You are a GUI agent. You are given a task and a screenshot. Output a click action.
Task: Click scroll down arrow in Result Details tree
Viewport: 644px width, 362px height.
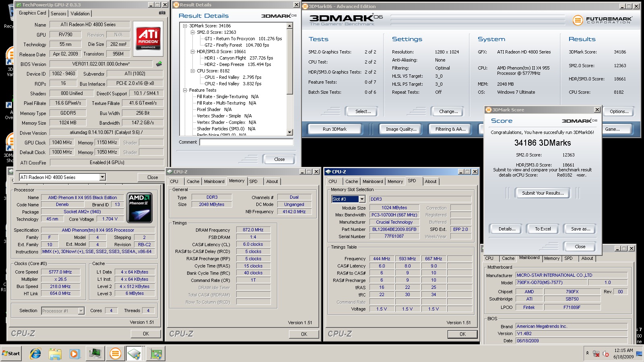(290, 132)
